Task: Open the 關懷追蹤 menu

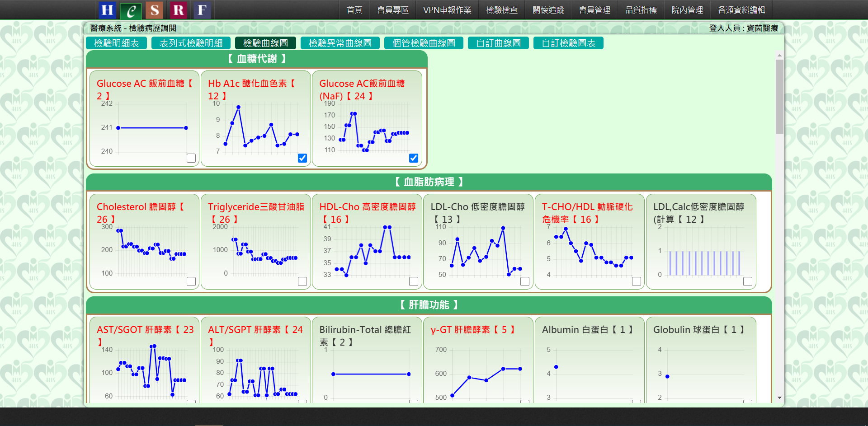Action: click(548, 10)
